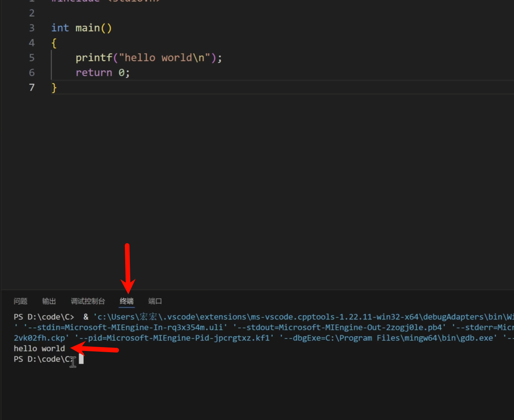Click the empty editor line 2

(x=155, y=13)
